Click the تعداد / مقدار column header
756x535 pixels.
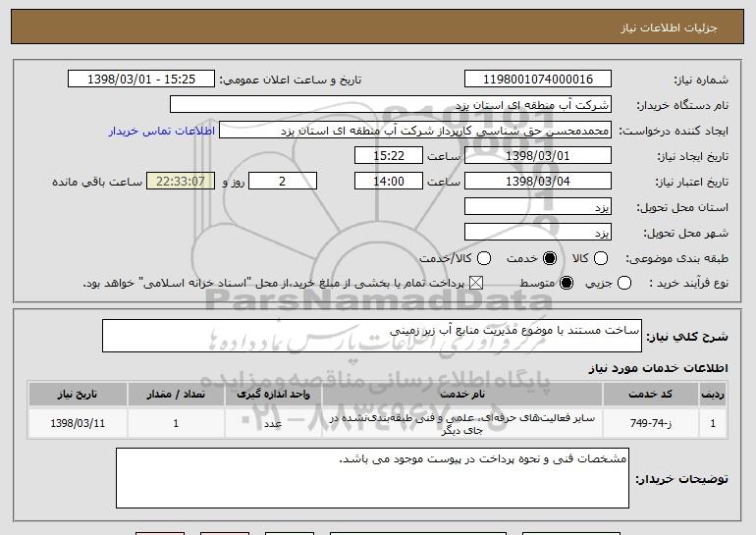click(176, 395)
